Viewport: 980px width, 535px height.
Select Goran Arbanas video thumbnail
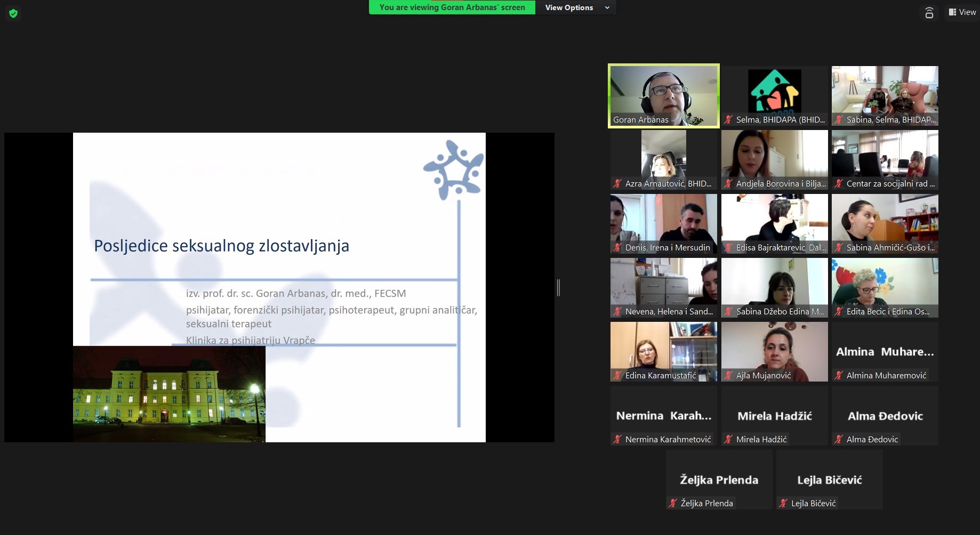coord(663,96)
